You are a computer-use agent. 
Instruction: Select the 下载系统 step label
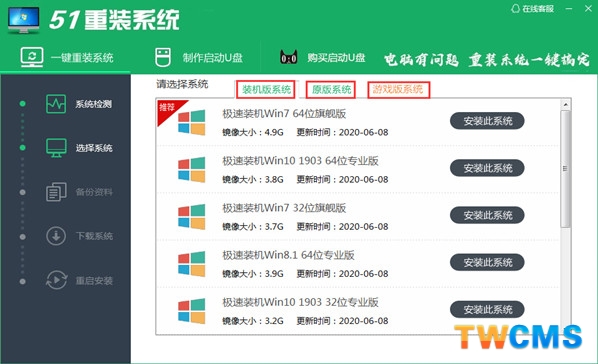coord(94,236)
